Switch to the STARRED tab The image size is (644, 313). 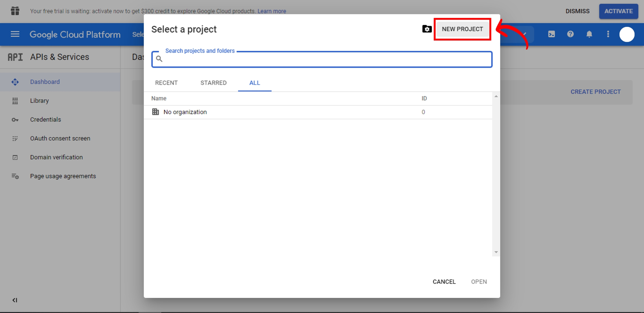pyautogui.click(x=213, y=83)
